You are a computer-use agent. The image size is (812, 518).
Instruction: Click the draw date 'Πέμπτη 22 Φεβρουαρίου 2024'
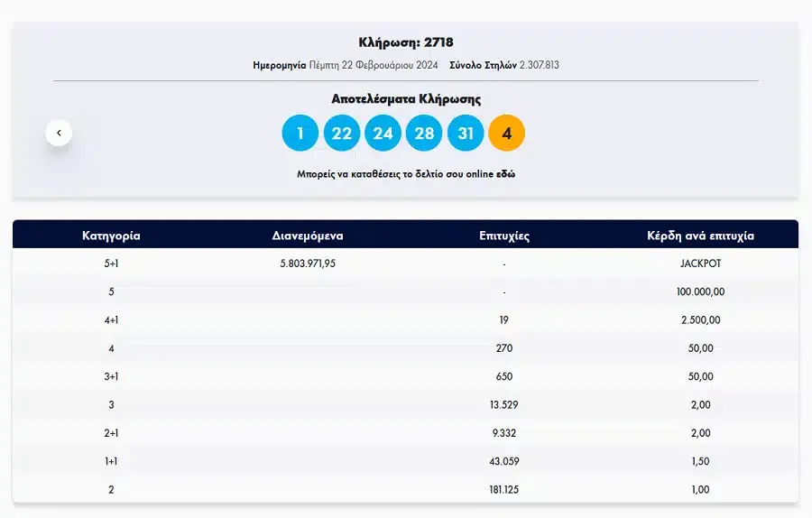(374, 65)
